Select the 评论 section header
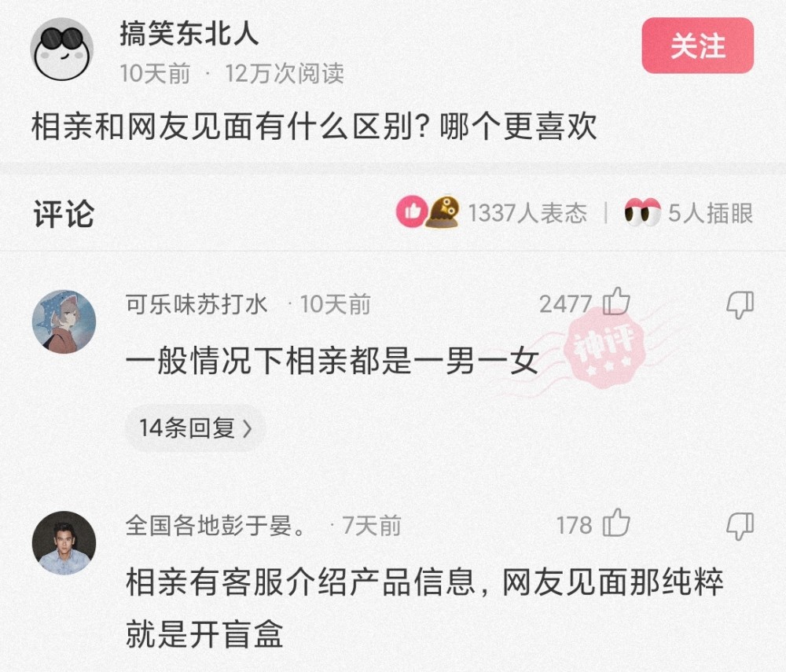The width and height of the screenshot is (786, 672). [x=64, y=214]
